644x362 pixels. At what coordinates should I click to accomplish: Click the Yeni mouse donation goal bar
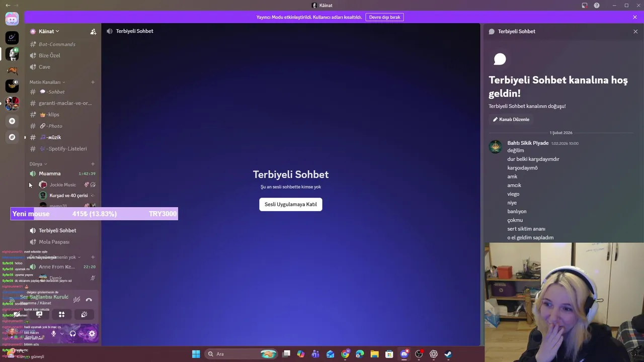94,214
